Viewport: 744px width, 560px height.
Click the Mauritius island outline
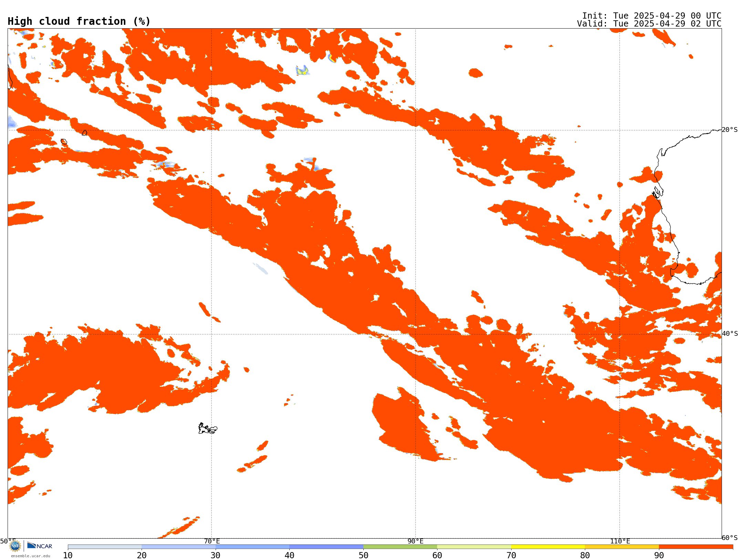pyautogui.click(x=85, y=133)
